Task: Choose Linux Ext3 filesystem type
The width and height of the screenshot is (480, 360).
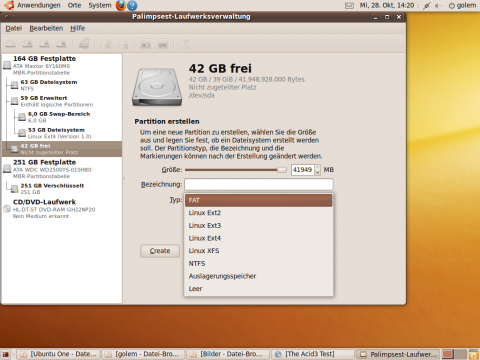Action: [259, 226]
